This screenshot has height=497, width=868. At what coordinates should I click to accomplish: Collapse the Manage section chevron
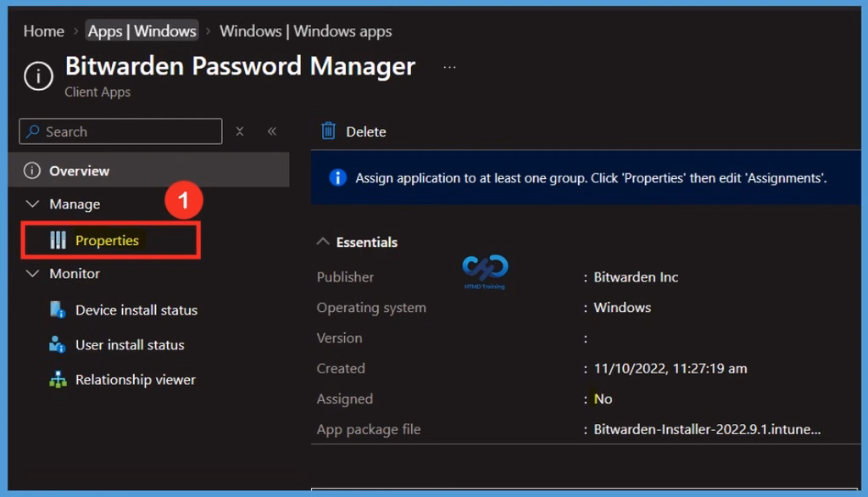click(x=33, y=204)
